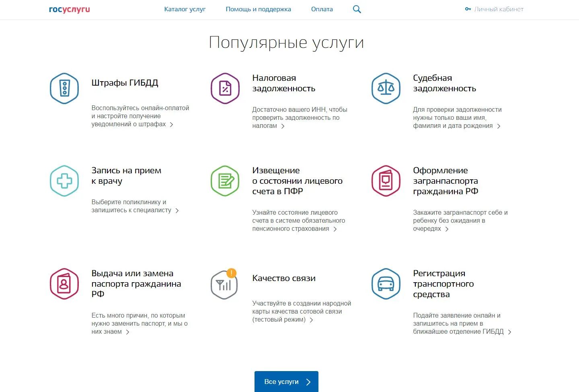Open the Оплата menu item

(322, 9)
